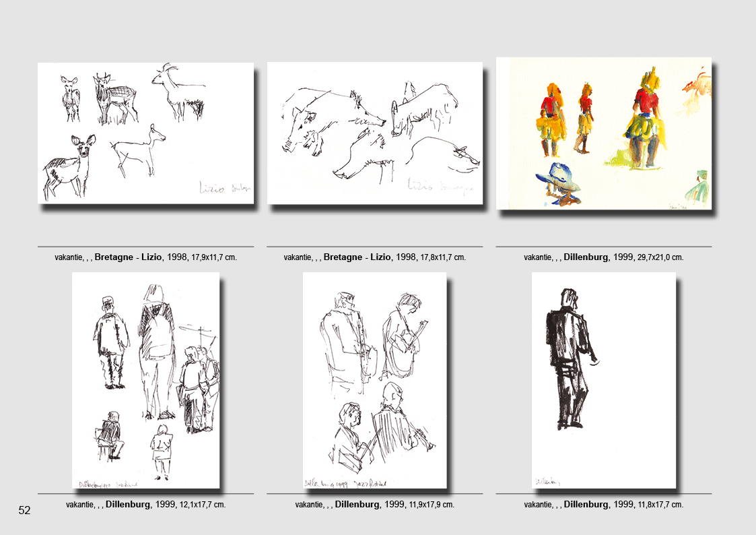Click the Bretagne - Lizio 17,8x11,7 cm caption
Viewport: 756px width, 535px height.
375,257
